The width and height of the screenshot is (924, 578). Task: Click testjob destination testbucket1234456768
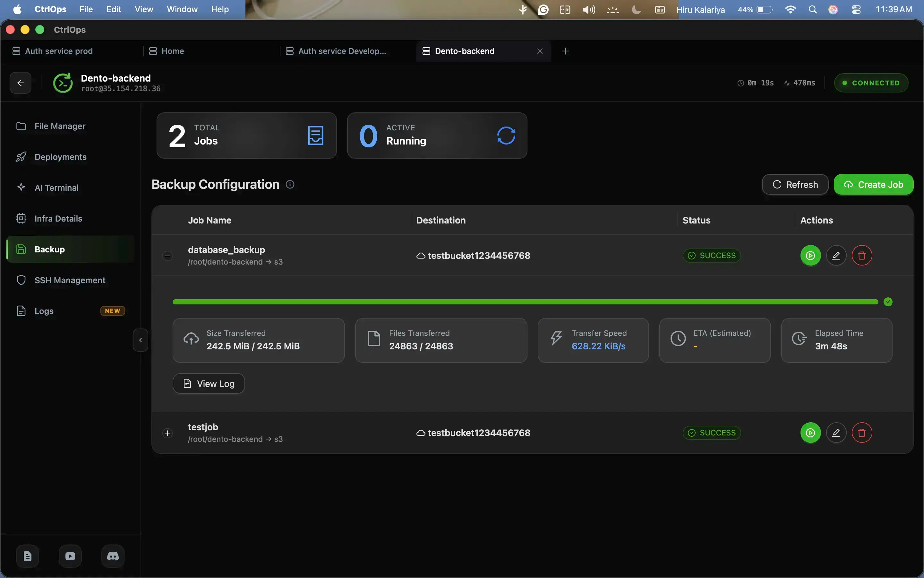474,433
